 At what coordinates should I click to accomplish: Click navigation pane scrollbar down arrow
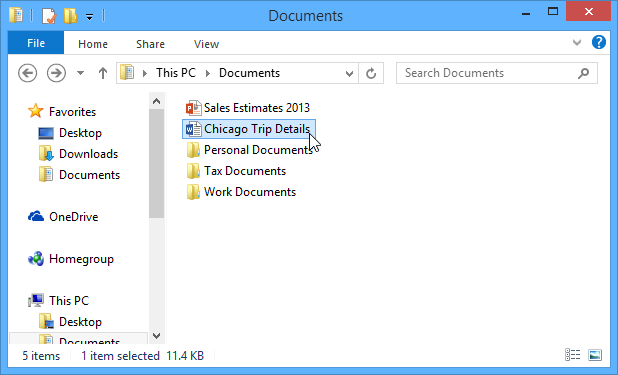(156, 336)
